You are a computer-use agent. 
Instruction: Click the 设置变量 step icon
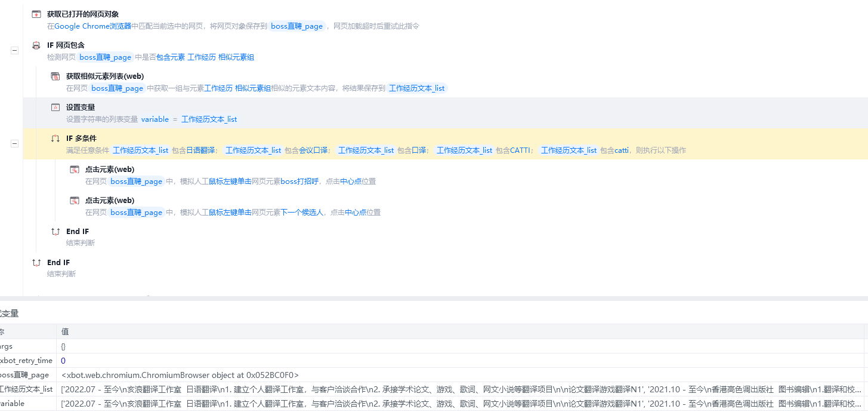pos(55,107)
